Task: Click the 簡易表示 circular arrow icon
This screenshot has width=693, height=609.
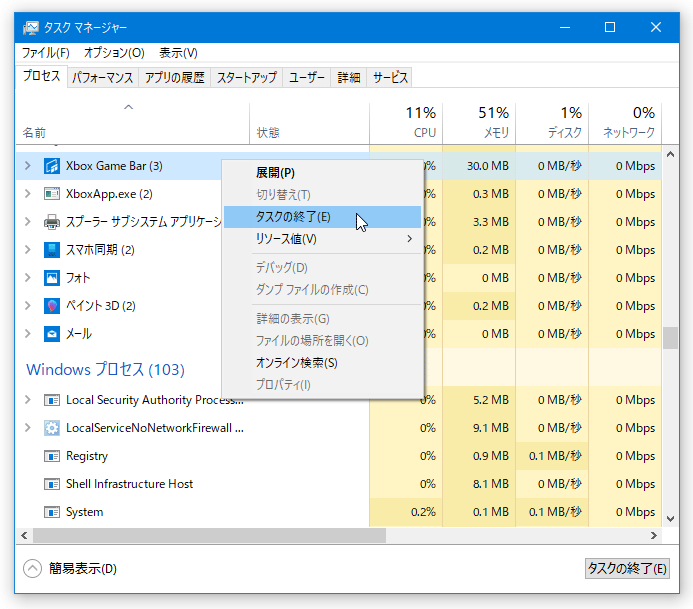Action: pyautogui.click(x=32, y=568)
